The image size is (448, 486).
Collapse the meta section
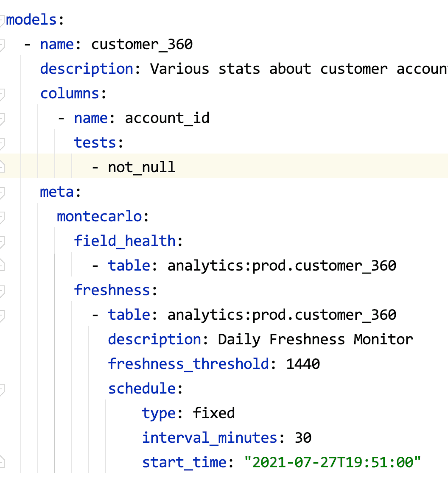(2, 192)
